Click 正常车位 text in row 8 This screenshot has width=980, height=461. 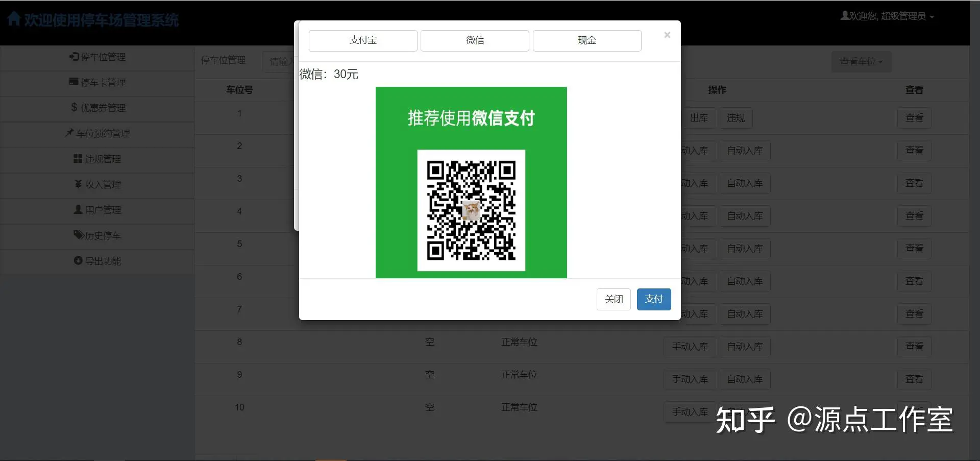point(519,342)
